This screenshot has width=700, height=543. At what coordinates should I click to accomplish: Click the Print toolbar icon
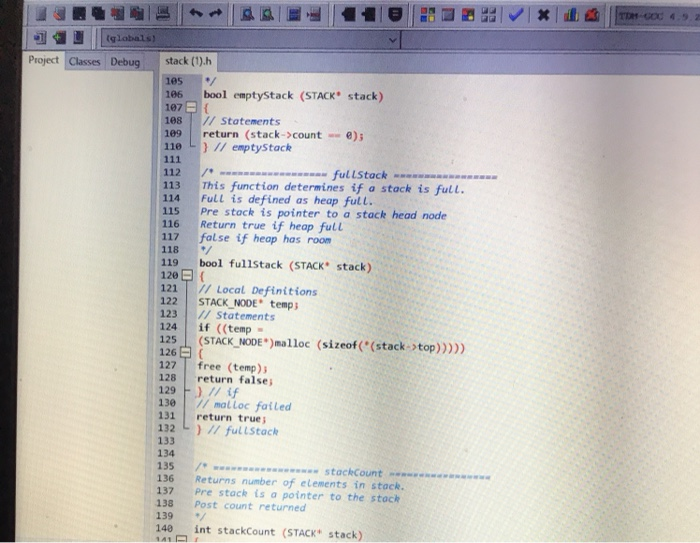pos(163,14)
